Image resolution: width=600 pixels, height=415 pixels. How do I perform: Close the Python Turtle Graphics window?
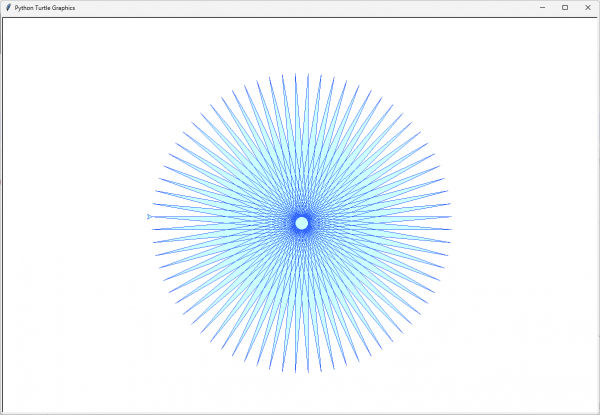(x=588, y=8)
